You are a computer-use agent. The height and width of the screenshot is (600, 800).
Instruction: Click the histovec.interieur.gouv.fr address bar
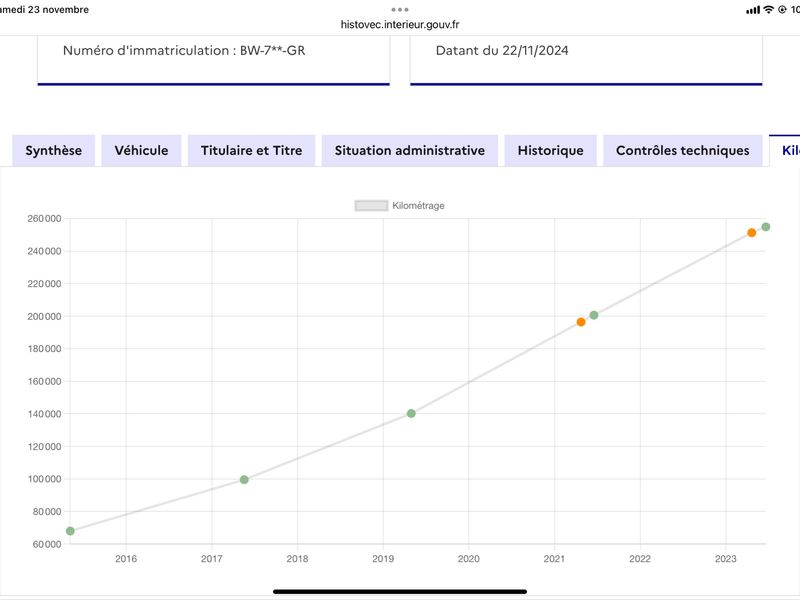[400, 24]
